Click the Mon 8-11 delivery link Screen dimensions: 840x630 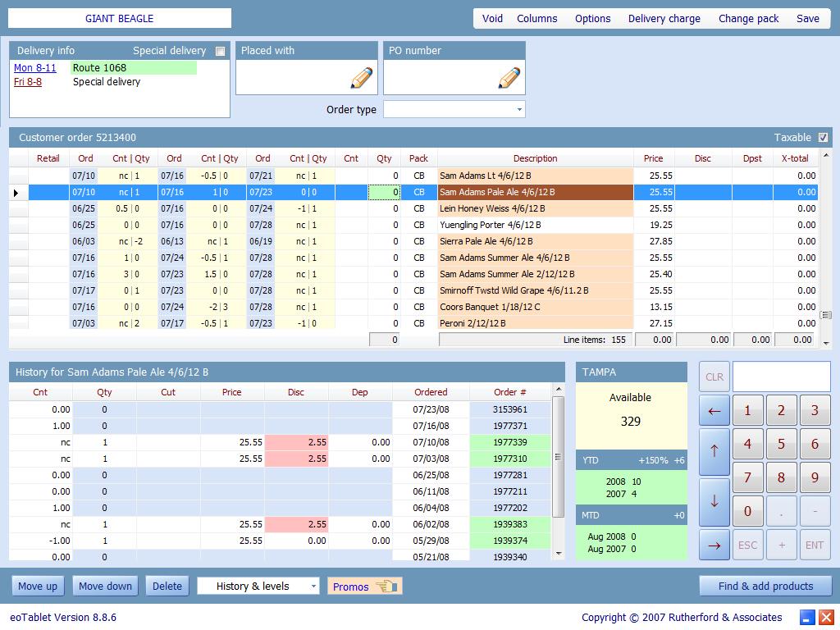tap(34, 68)
